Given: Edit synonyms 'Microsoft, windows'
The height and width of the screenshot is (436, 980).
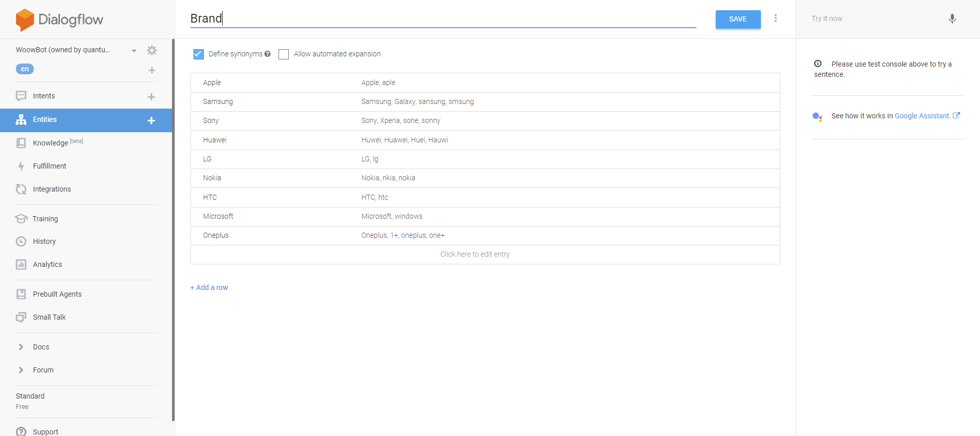Looking at the screenshot, I should point(392,216).
